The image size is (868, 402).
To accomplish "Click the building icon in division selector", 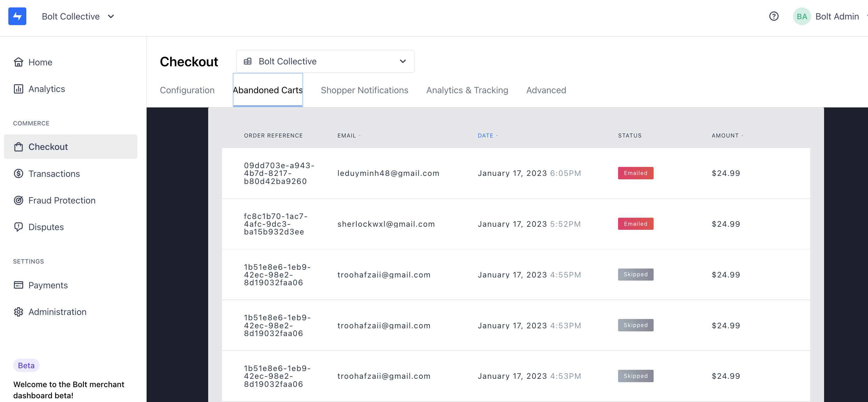I will (248, 61).
